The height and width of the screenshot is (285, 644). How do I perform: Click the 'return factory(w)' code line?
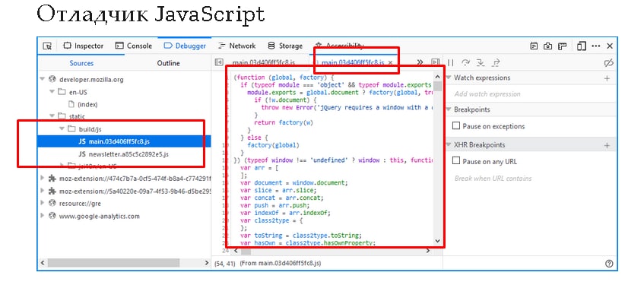(x=284, y=122)
